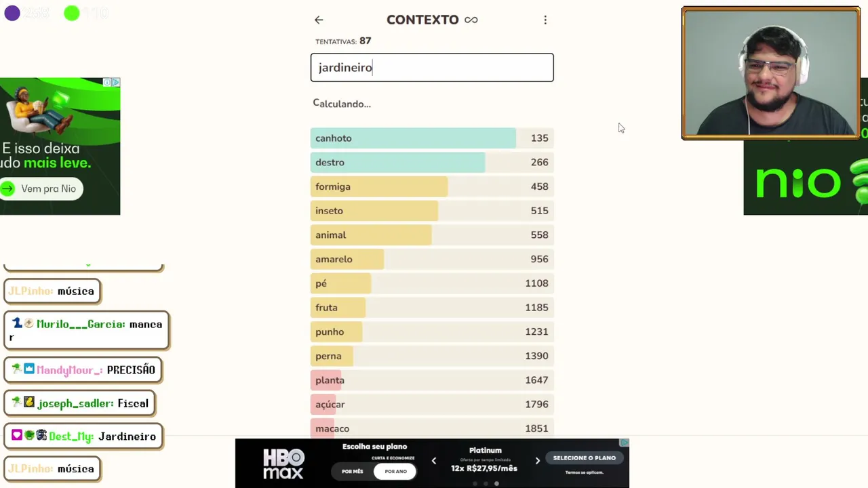Click the Vem pra Nio button

tap(41, 188)
